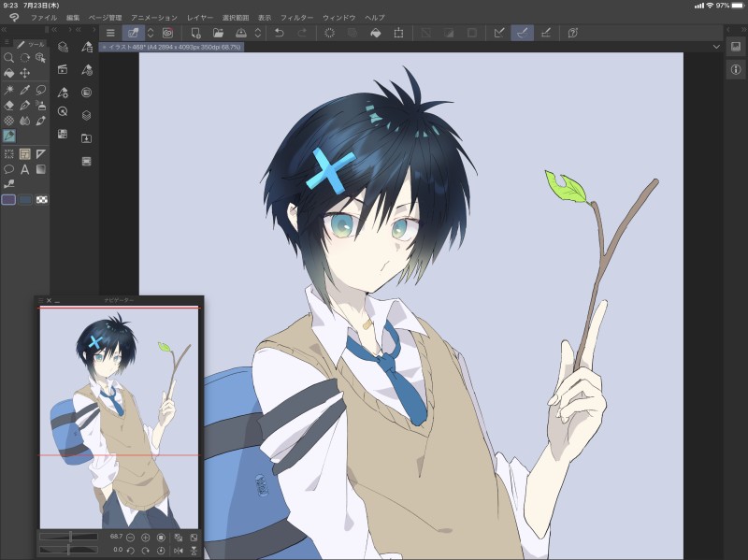This screenshot has width=748, height=560.
Task: Select the Pen nib tool
Action: tap(25, 106)
